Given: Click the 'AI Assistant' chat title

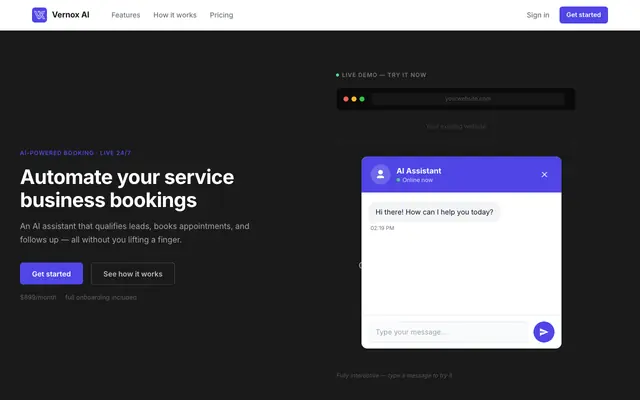Looking at the screenshot, I should point(419,171).
